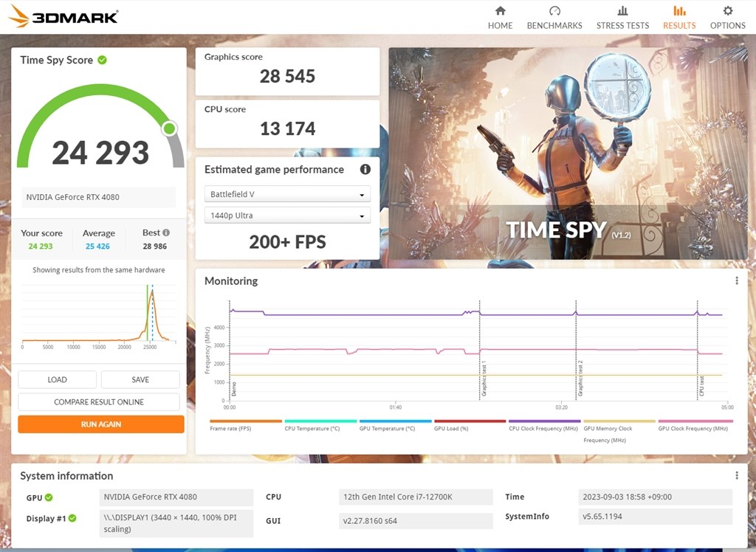
Task: Click Your score value 24 293 in green
Action: point(41,246)
